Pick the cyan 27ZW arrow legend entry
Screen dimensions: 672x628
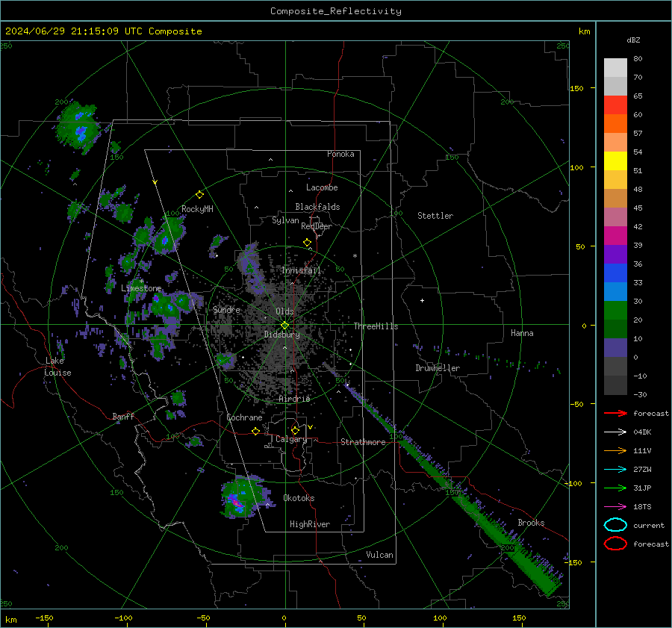click(615, 470)
